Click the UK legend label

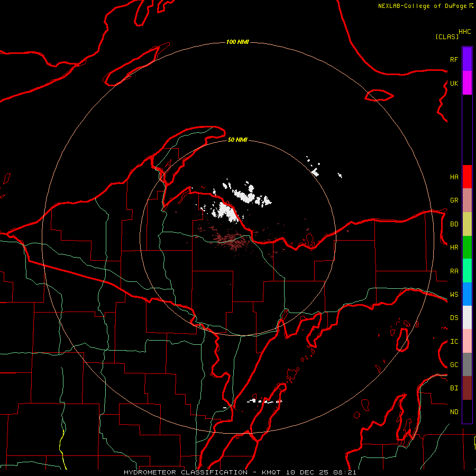[454, 83]
